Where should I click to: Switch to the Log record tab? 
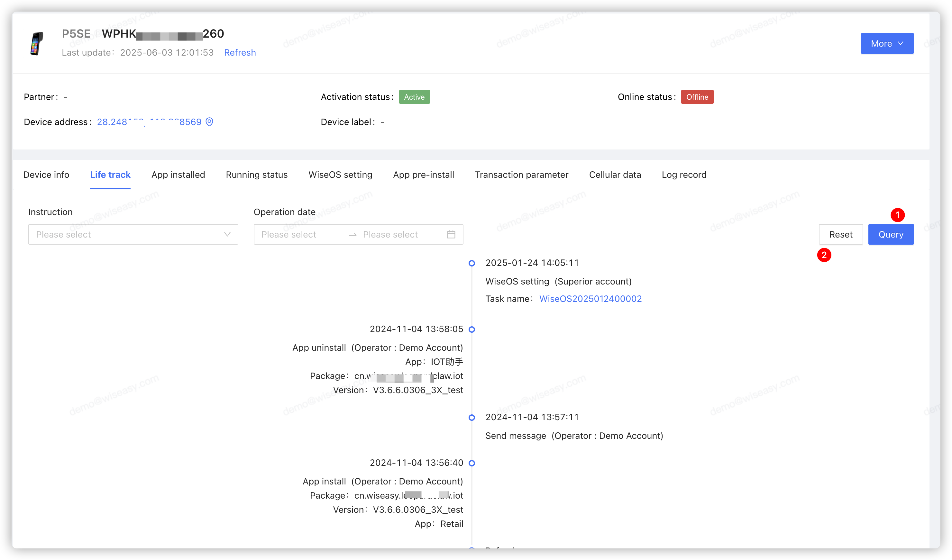684,175
